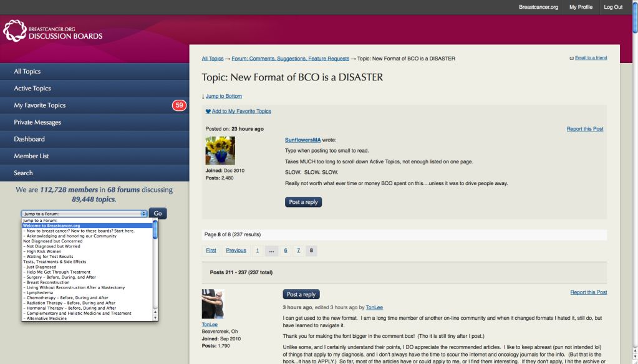Open SunflowersMA's username link
The image size is (638, 364).
[302, 140]
